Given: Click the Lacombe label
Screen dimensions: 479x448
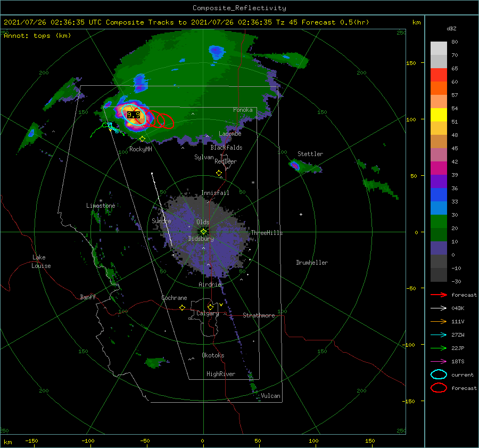Looking at the screenshot, I should tap(230, 134).
